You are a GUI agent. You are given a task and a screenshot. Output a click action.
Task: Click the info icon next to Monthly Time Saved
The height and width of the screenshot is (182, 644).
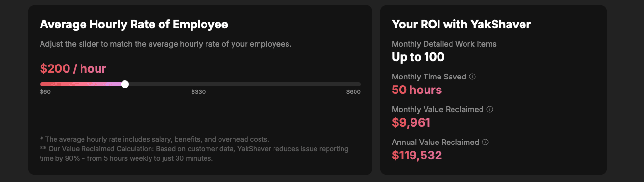click(472, 77)
